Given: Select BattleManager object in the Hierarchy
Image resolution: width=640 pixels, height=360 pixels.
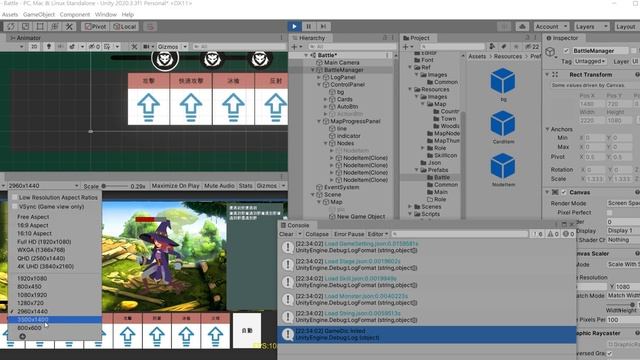Looking at the screenshot, I should tap(343, 70).
